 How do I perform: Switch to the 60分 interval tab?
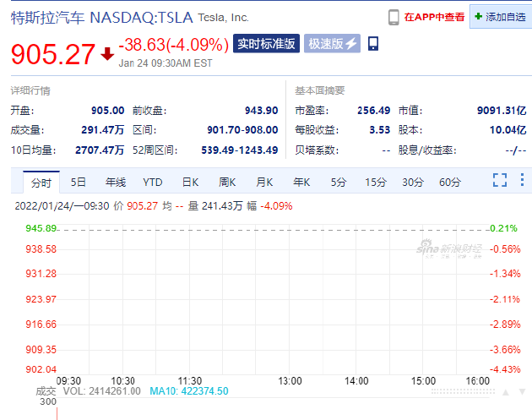point(450,183)
